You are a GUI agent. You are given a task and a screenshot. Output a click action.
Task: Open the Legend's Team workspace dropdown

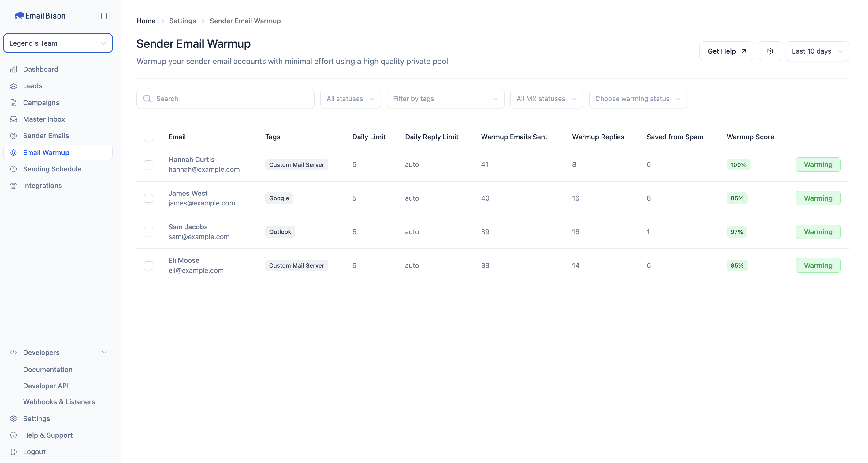(58, 43)
